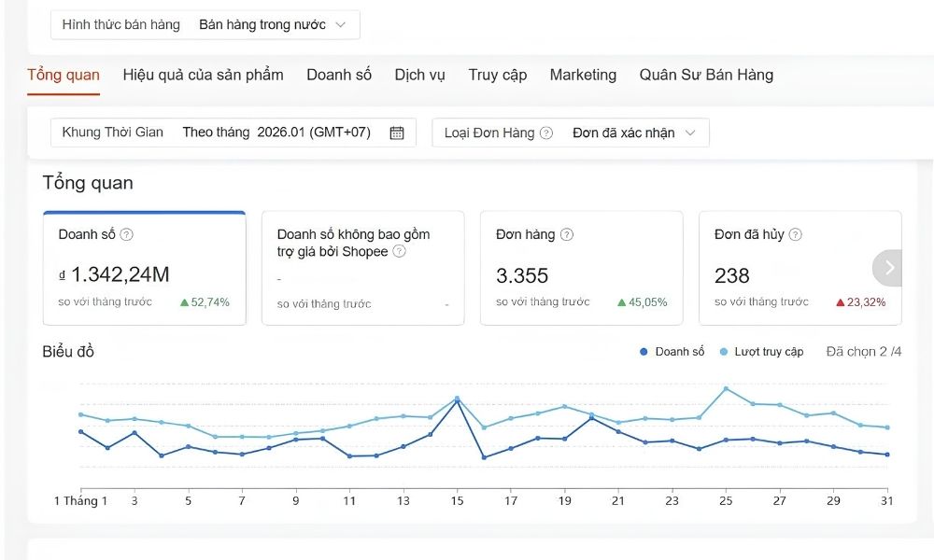Select the Đơn hàng metric card
The image size is (934, 560).
581,269
